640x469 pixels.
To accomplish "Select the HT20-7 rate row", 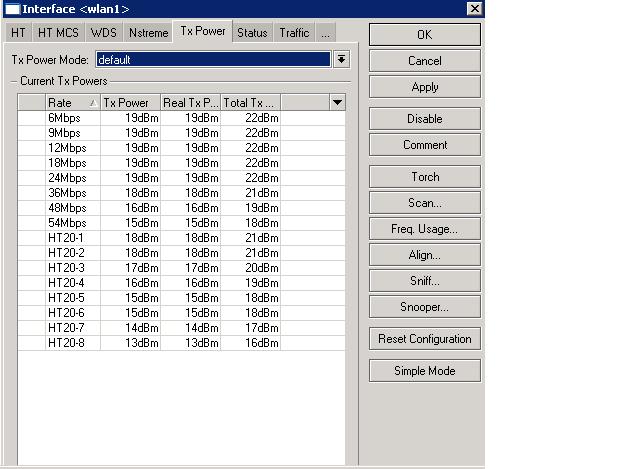I will [182, 328].
